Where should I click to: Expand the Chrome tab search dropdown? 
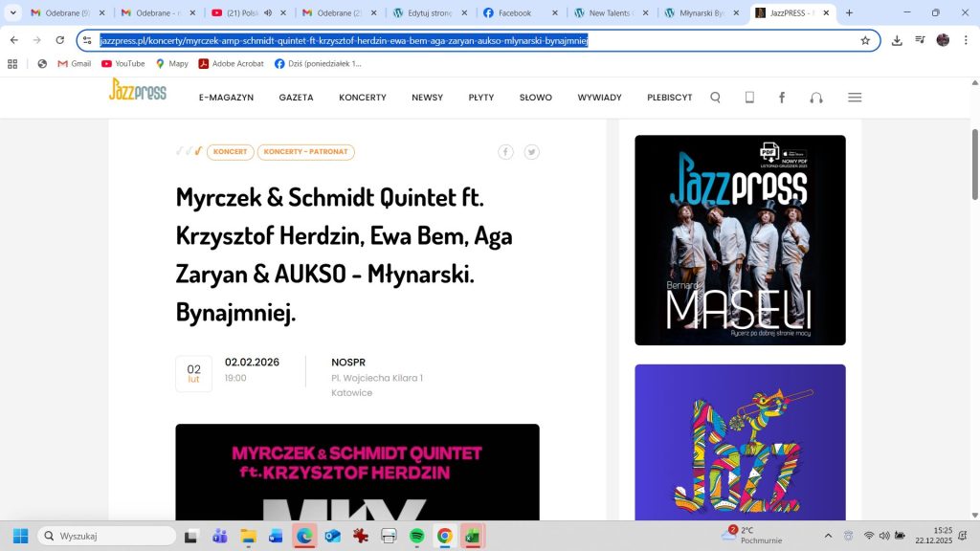[13, 13]
